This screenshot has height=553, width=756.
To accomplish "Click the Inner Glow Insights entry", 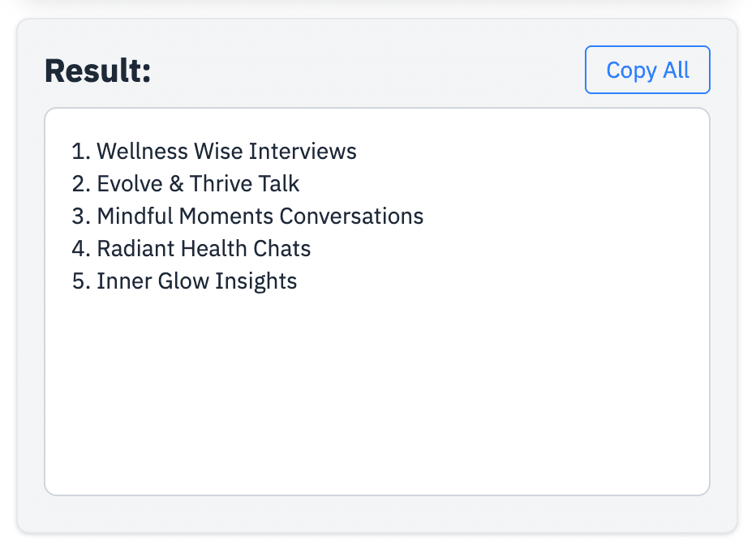I will [x=184, y=281].
